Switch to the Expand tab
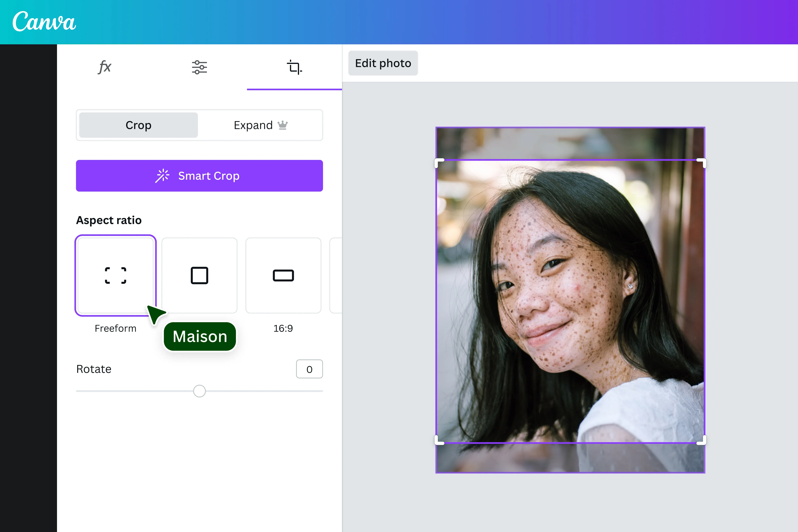 pos(253,125)
